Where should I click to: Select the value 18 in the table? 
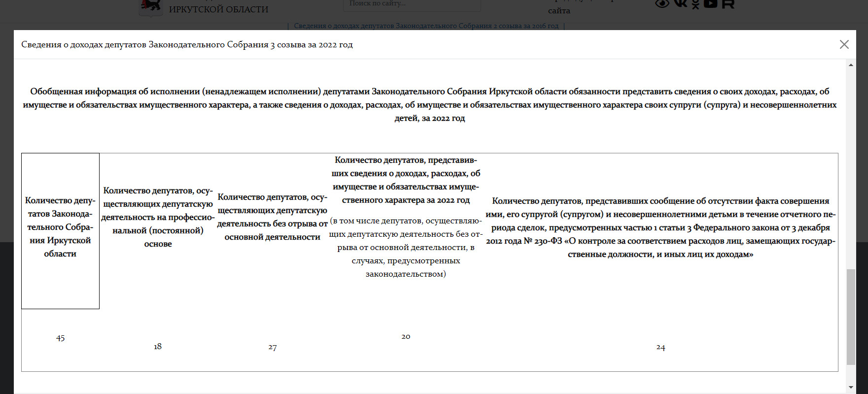158,347
